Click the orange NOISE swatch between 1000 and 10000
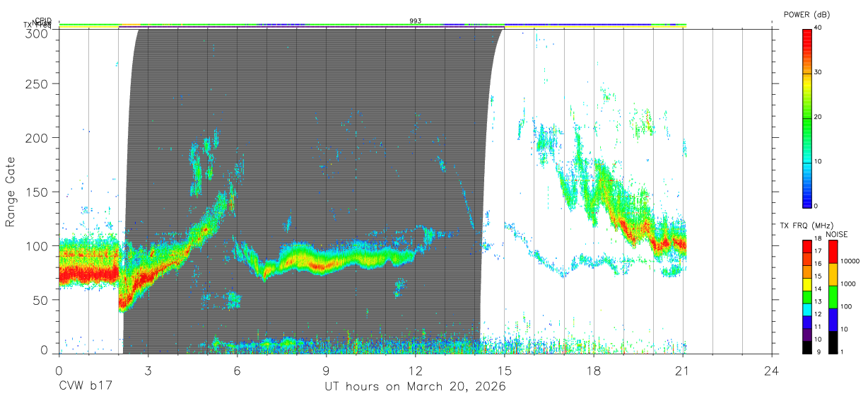 point(833,274)
